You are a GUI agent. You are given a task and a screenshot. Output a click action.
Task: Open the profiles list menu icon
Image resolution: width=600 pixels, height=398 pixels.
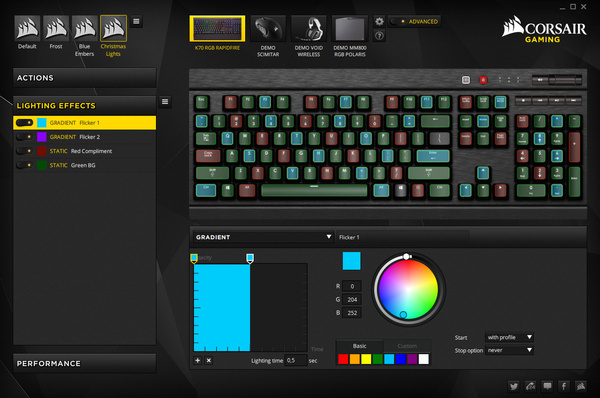pyautogui.click(x=136, y=21)
